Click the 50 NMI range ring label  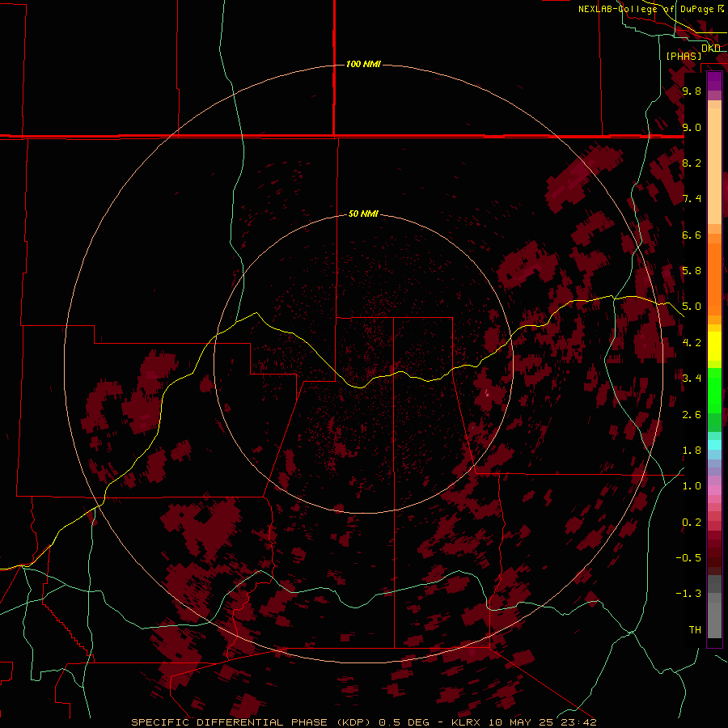click(x=363, y=214)
